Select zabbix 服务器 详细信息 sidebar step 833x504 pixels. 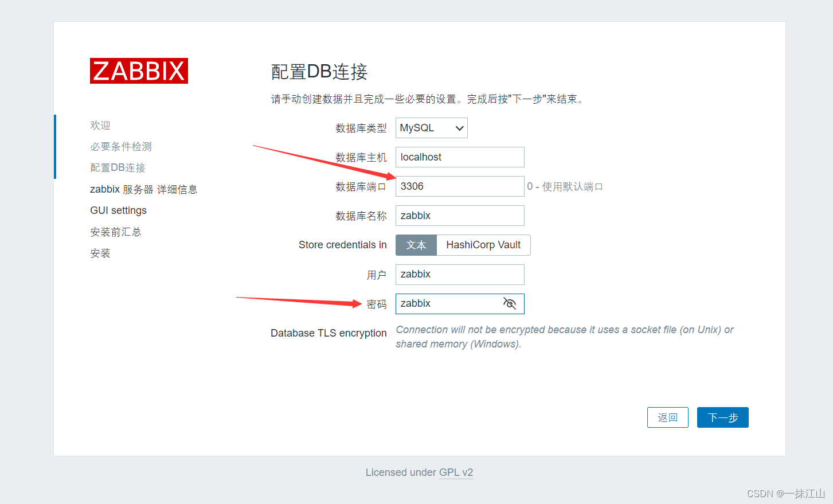coord(143,189)
